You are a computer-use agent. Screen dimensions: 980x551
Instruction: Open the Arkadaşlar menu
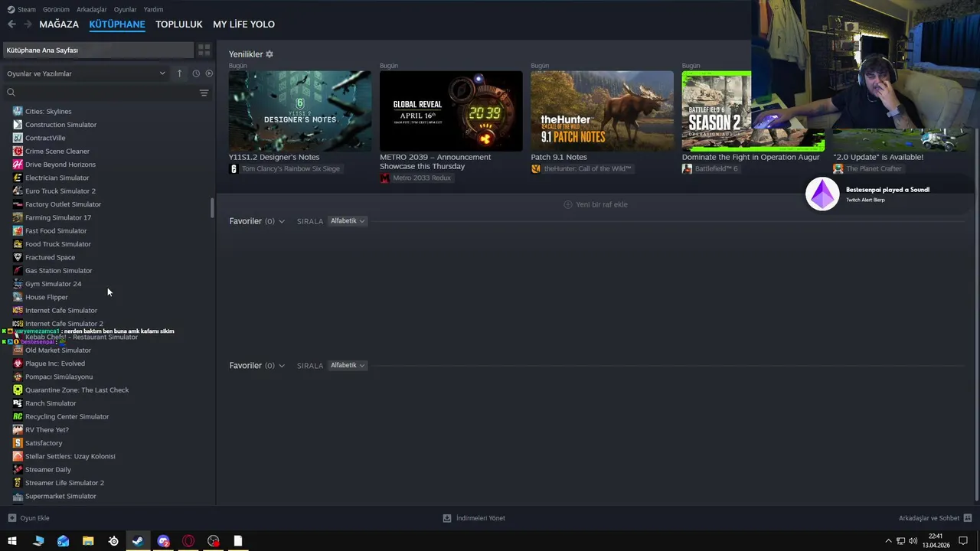[92, 9]
